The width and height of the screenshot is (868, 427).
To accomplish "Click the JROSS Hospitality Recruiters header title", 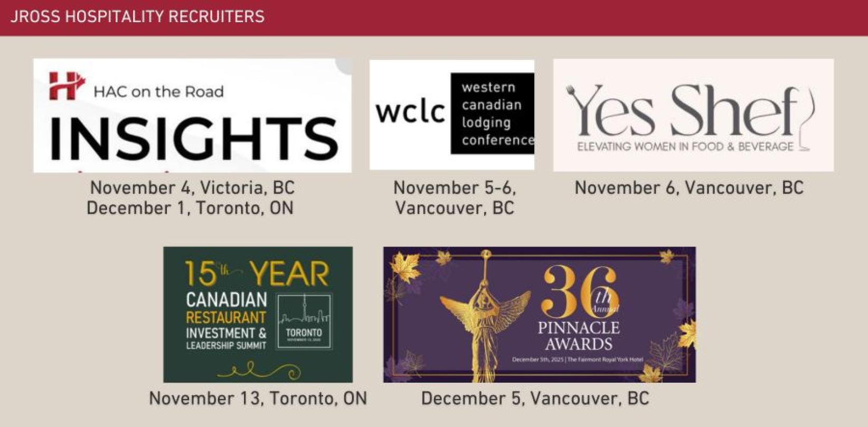I will [137, 17].
